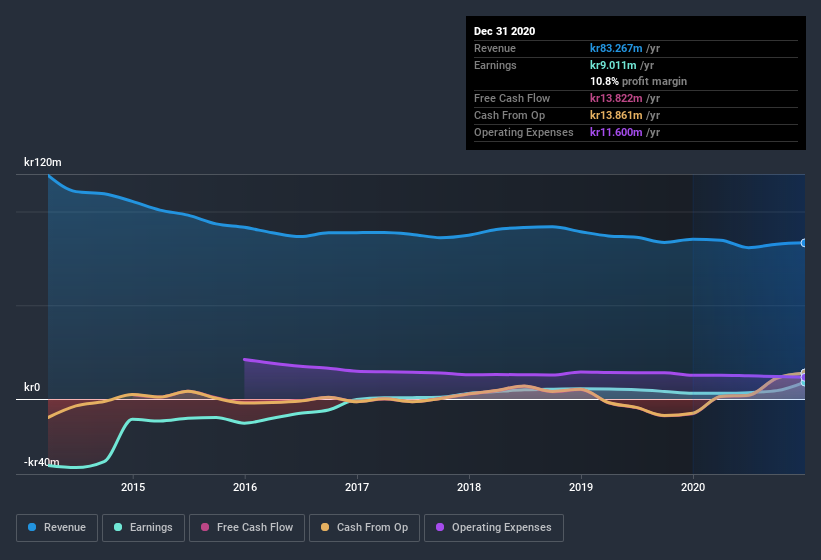
Task: Select the 2016 x-axis label
Action: [245, 487]
